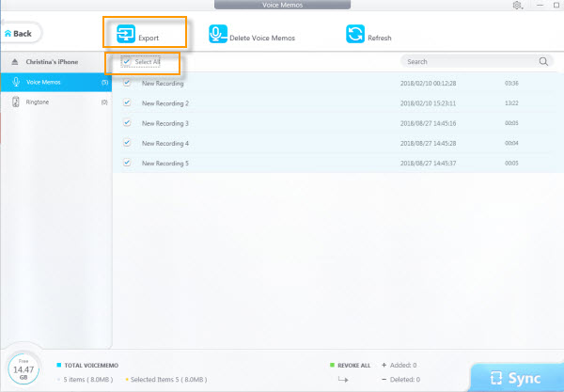Eject Christina's iPhone using eject icon

pos(15,62)
